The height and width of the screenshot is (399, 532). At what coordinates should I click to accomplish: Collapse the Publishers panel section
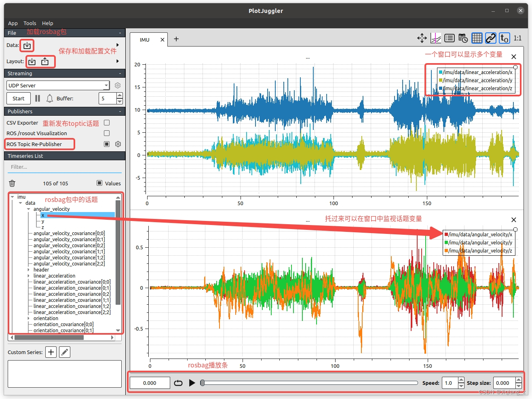click(120, 112)
